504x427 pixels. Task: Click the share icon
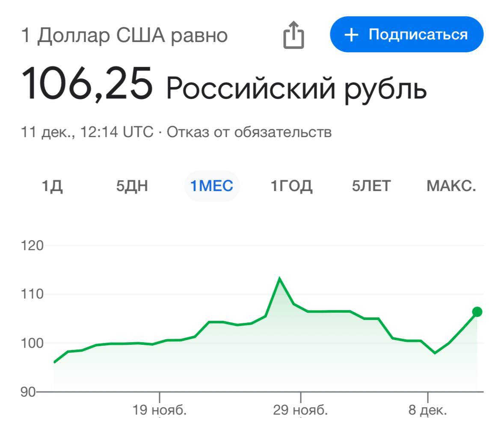tap(294, 36)
